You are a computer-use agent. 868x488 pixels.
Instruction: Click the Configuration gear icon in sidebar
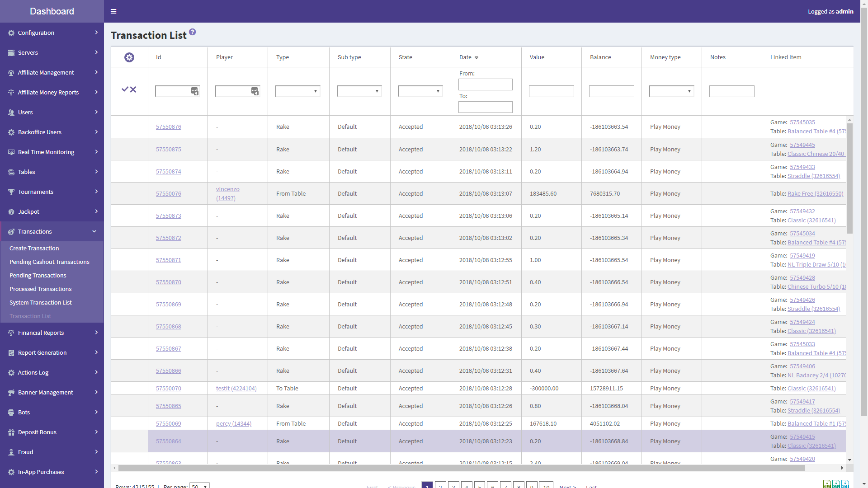click(x=11, y=33)
